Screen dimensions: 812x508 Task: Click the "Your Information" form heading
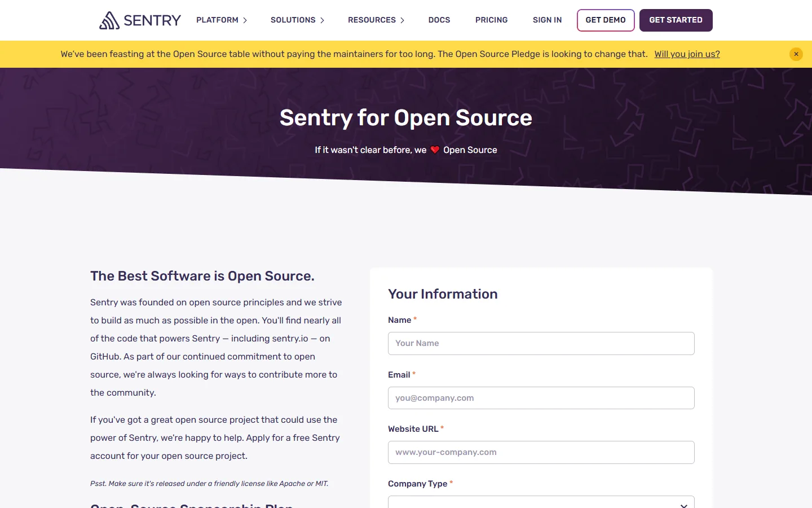[443, 294]
